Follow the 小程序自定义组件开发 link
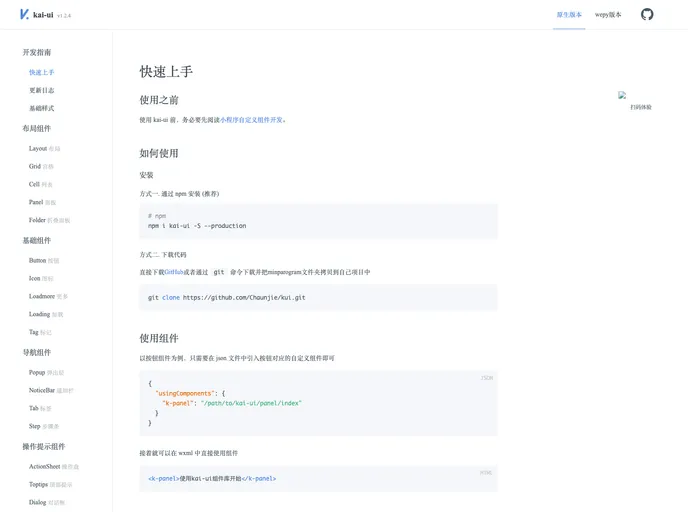Screen dimensions: 688x512 click(x=251, y=120)
